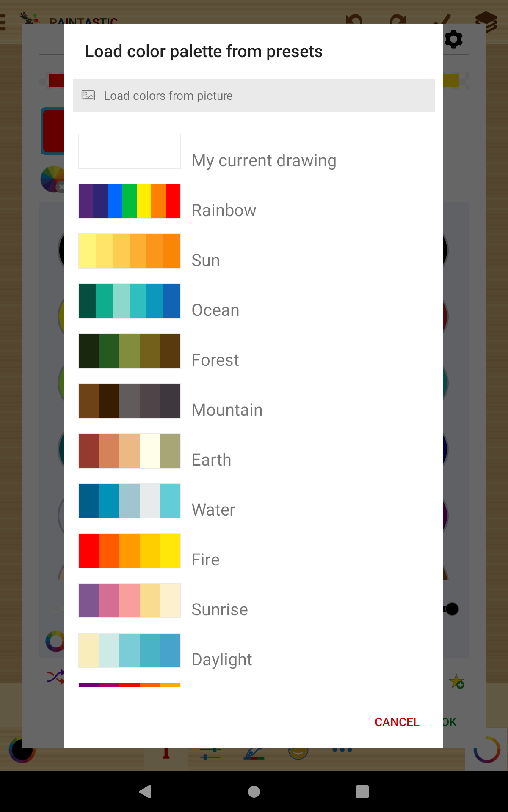The height and width of the screenshot is (812, 508).
Task: Load the Sunrise palette
Action: (219, 609)
